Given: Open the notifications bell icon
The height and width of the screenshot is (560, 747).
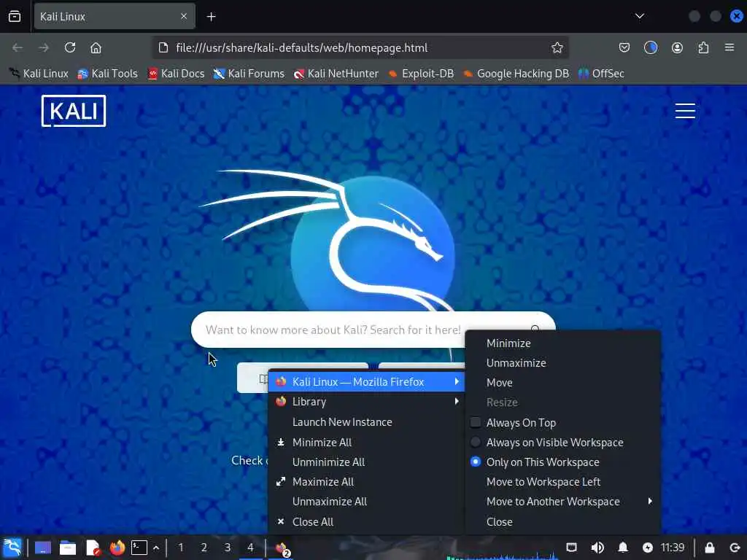Looking at the screenshot, I should [623, 548].
